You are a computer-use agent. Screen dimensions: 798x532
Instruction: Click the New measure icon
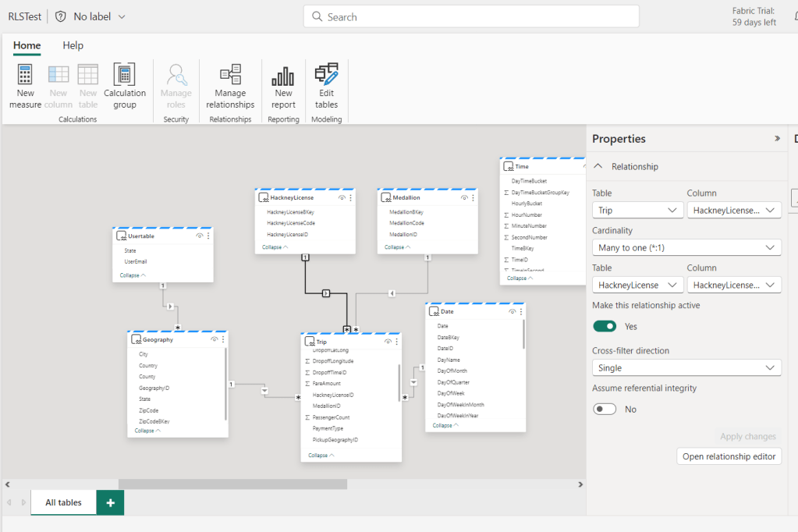[25, 76]
